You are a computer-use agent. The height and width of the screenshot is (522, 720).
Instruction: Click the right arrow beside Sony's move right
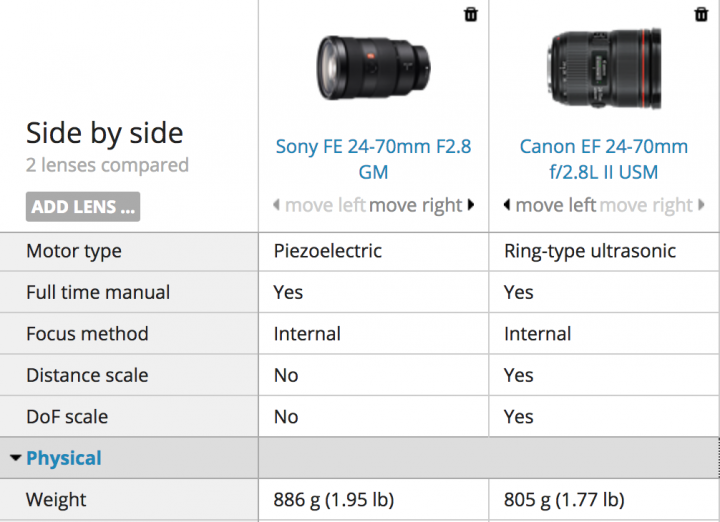pos(471,205)
